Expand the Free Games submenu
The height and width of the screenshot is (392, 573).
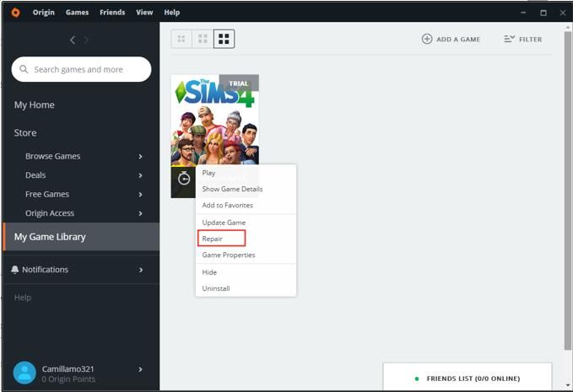tap(141, 195)
